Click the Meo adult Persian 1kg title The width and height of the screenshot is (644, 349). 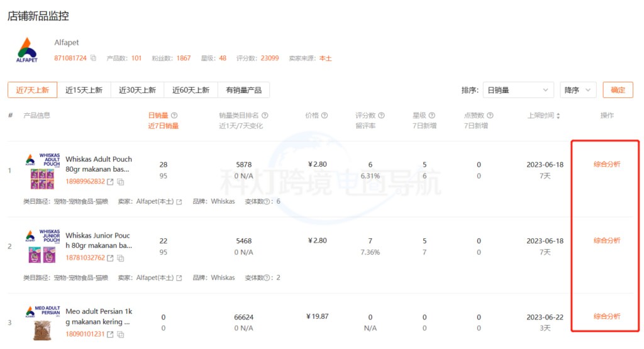[x=99, y=316]
